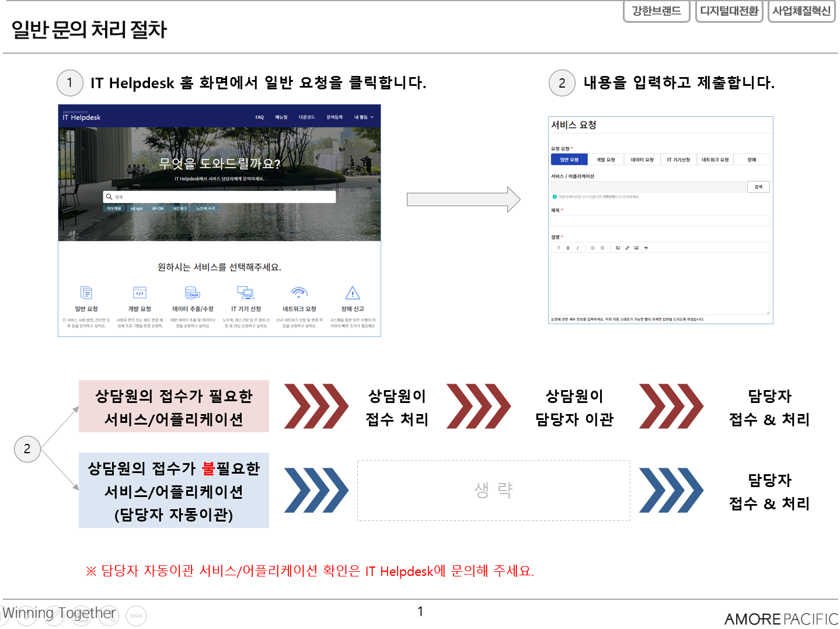Insert bulleted list in description editor
The height and width of the screenshot is (629, 840).
592,248
